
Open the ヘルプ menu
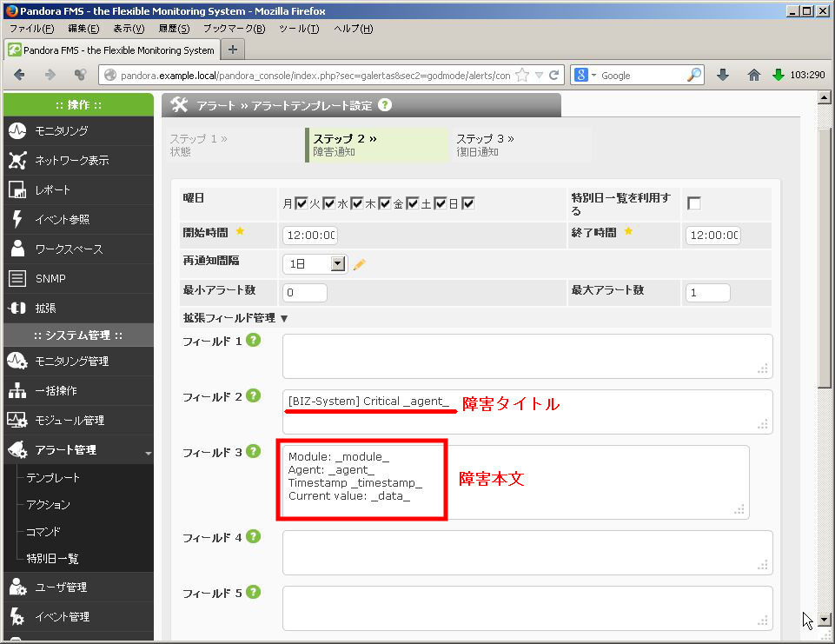tap(354, 29)
